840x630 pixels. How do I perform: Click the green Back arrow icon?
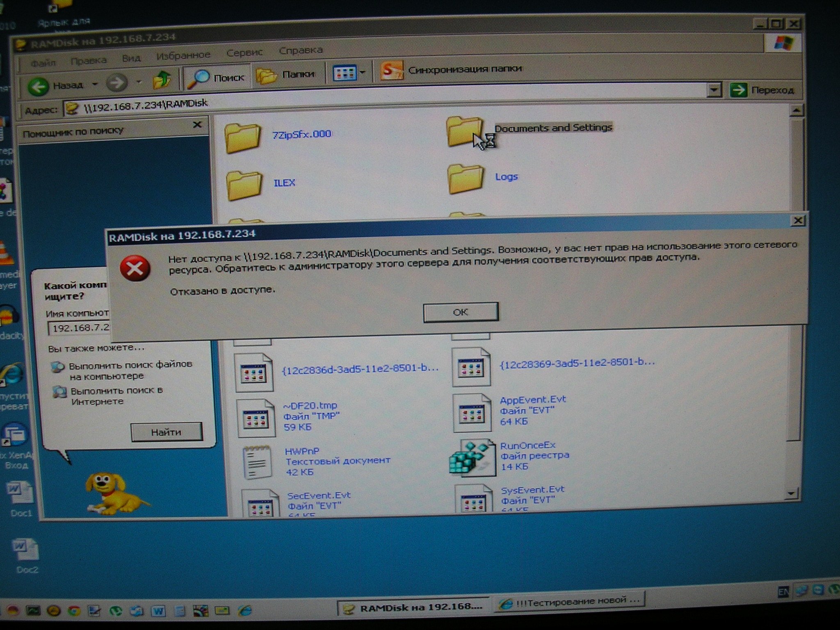[x=38, y=86]
